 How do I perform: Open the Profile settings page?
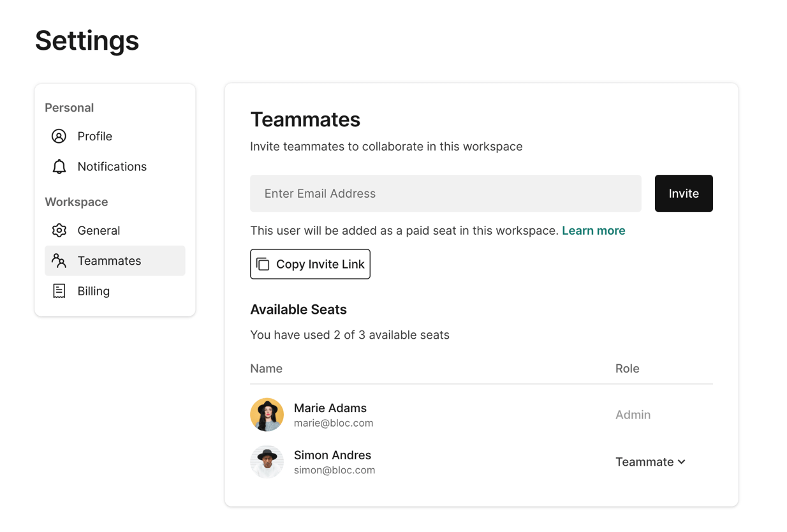94,136
